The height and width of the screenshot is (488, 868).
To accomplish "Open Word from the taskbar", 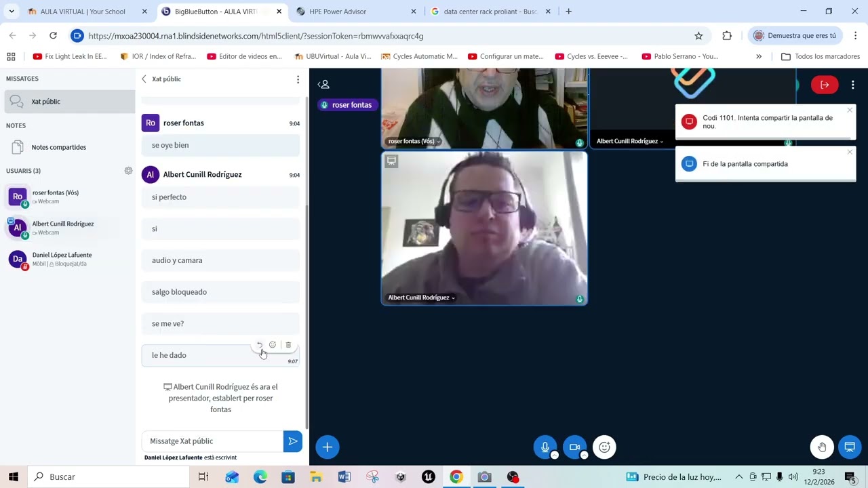I will (344, 477).
